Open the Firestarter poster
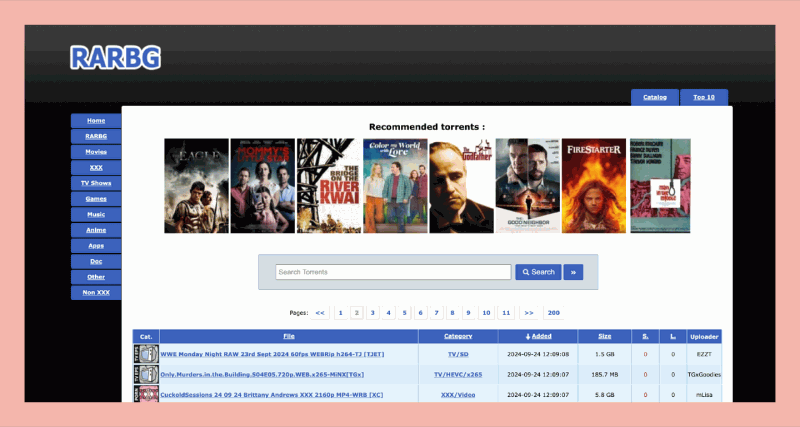 (x=594, y=186)
